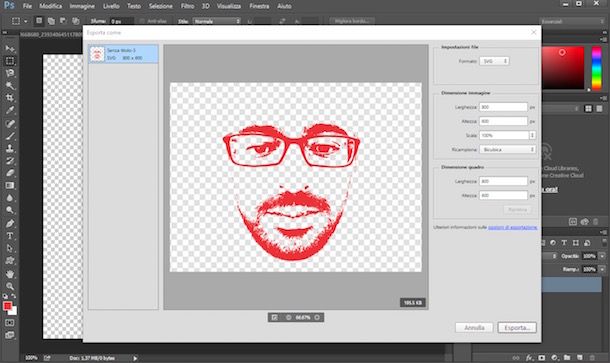Image resolution: width=610 pixels, height=363 pixels.
Task: Select the Lasso tool
Action: [x=10, y=73]
